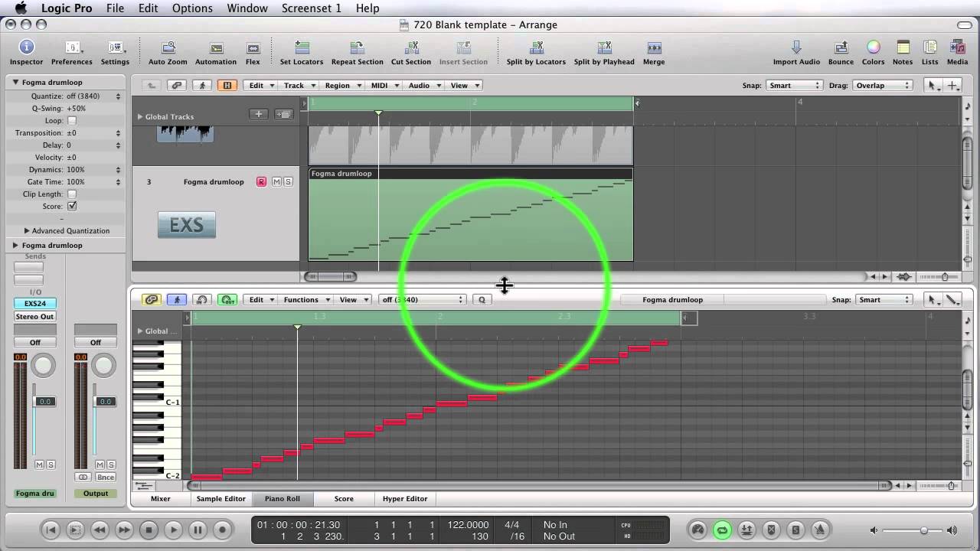Expand Advanced Quantization section
The height and width of the screenshot is (551, 980).
pos(28,230)
